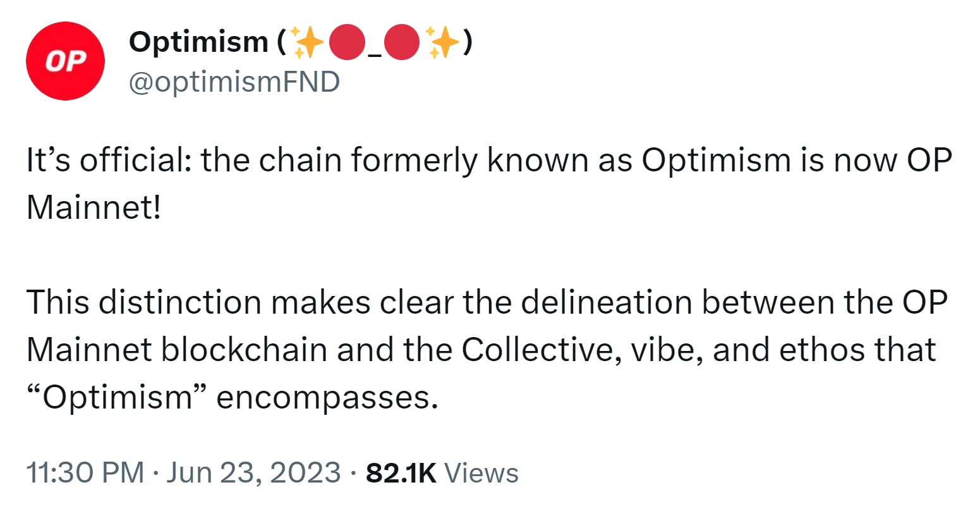
Task: Click the left sparkles emoji in display name
Action: coord(308,42)
